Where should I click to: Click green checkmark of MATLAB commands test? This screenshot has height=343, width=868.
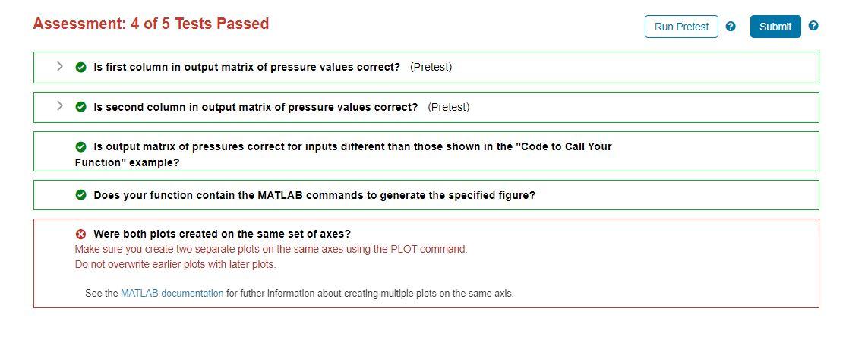coord(80,195)
